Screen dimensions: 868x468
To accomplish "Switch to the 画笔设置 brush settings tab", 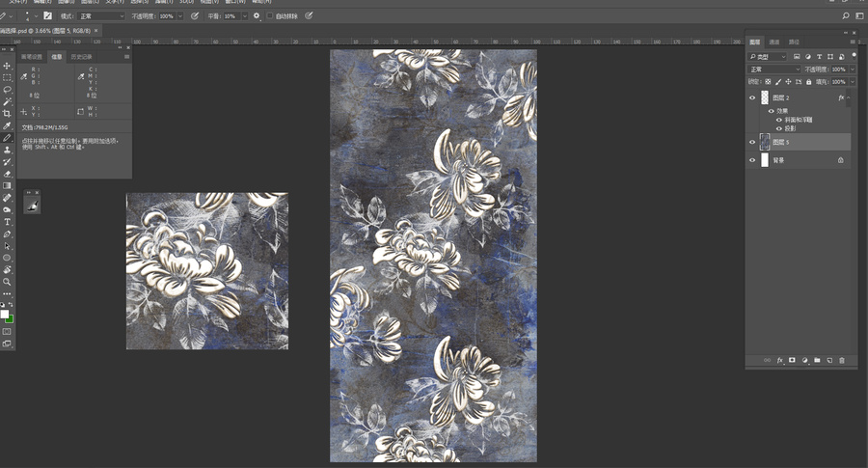I will click(x=32, y=57).
